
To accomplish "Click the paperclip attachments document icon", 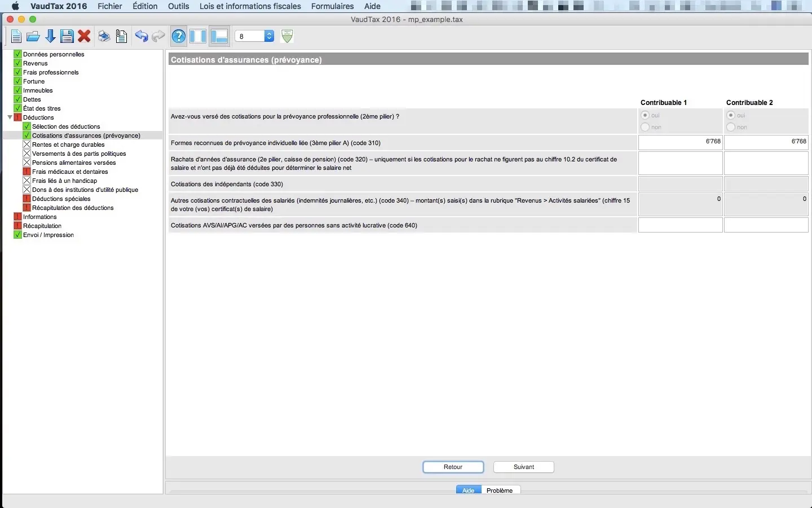I will 121,37.
